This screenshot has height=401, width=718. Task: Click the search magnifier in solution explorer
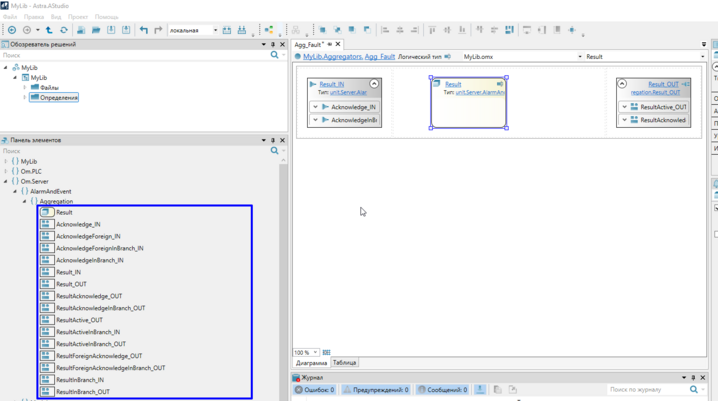[x=274, y=55]
